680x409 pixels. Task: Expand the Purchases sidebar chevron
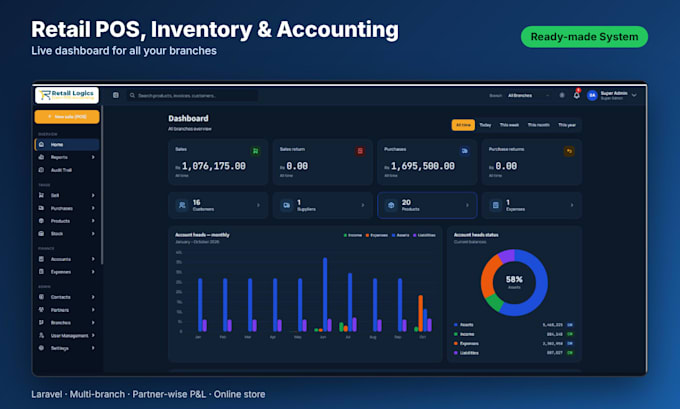93,208
